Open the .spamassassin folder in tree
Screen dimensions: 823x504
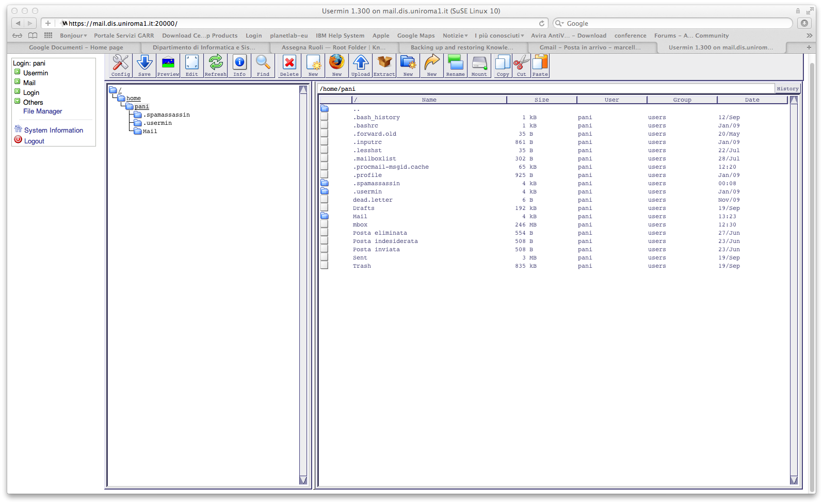point(167,115)
